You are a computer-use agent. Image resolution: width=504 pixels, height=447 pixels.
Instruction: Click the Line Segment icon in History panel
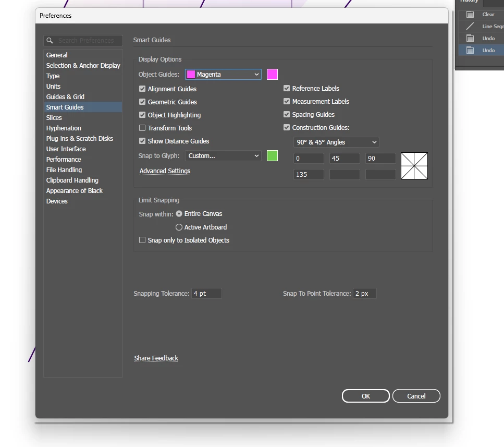click(x=470, y=27)
